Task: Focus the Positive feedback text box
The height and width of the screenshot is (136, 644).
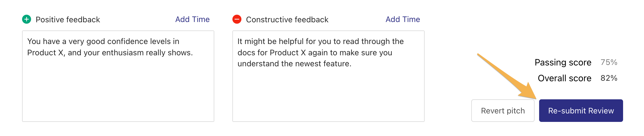Action: [118, 85]
